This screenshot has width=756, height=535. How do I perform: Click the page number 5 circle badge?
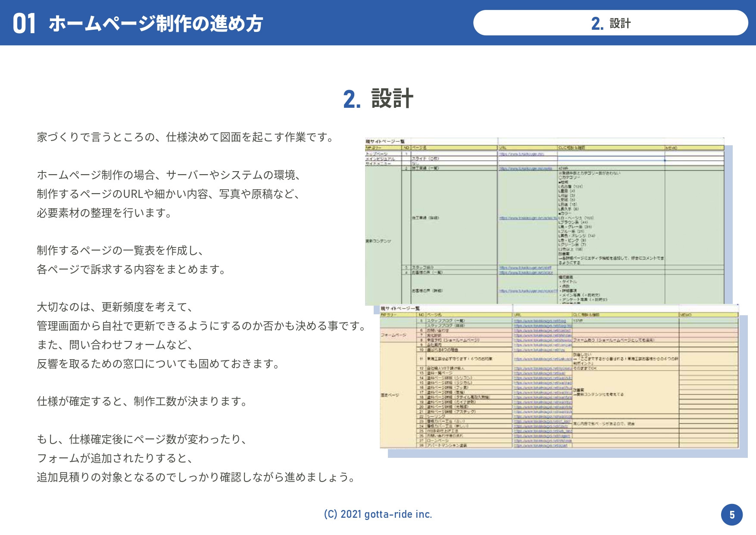(x=731, y=514)
